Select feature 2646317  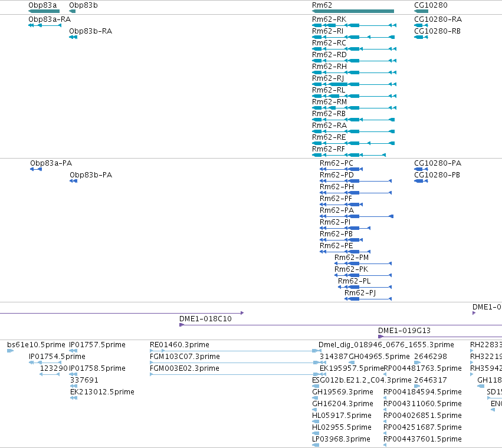417,386
